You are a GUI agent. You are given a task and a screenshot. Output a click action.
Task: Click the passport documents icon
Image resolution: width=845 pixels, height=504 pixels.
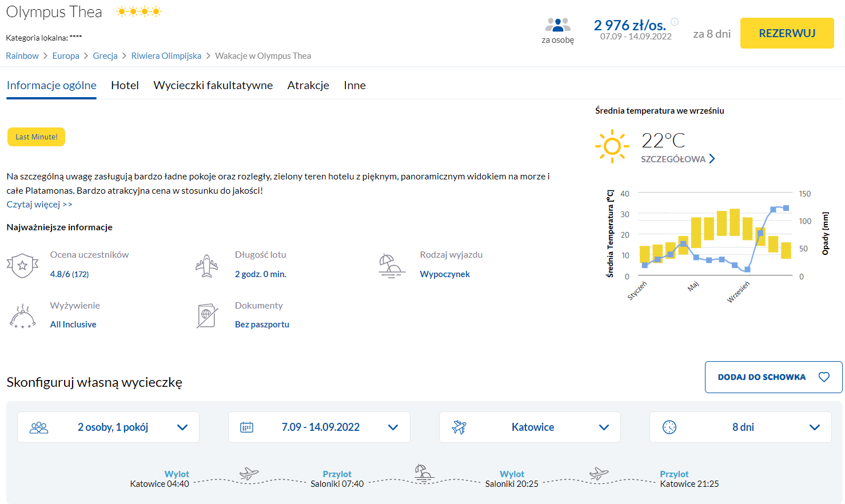(207, 316)
